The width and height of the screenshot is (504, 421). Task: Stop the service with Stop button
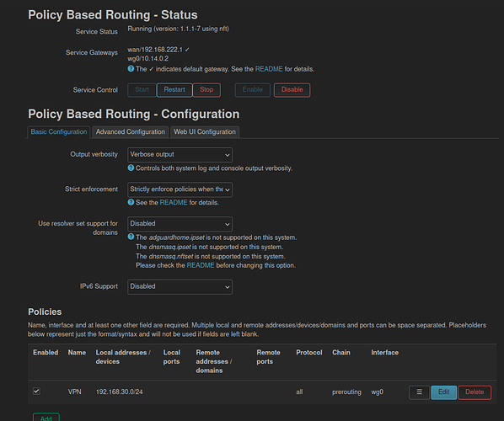(x=206, y=90)
